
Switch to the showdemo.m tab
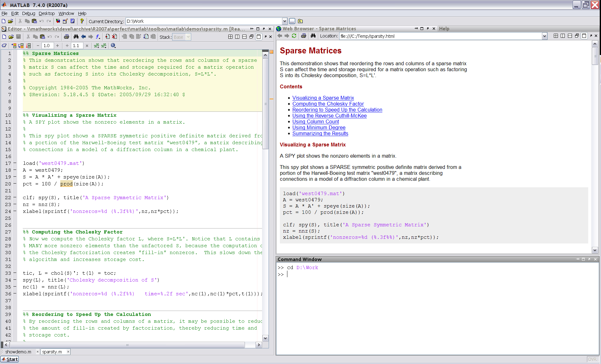click(x=18, y=352)
